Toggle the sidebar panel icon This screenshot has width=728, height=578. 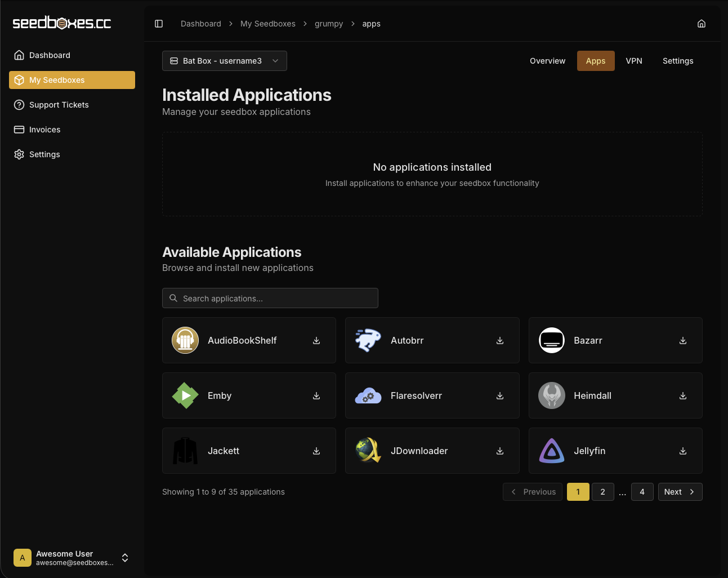(x=159, y=24)
